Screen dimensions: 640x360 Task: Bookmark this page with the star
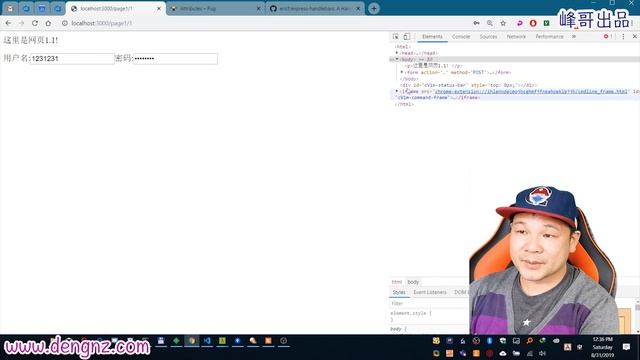pos(503,23)
